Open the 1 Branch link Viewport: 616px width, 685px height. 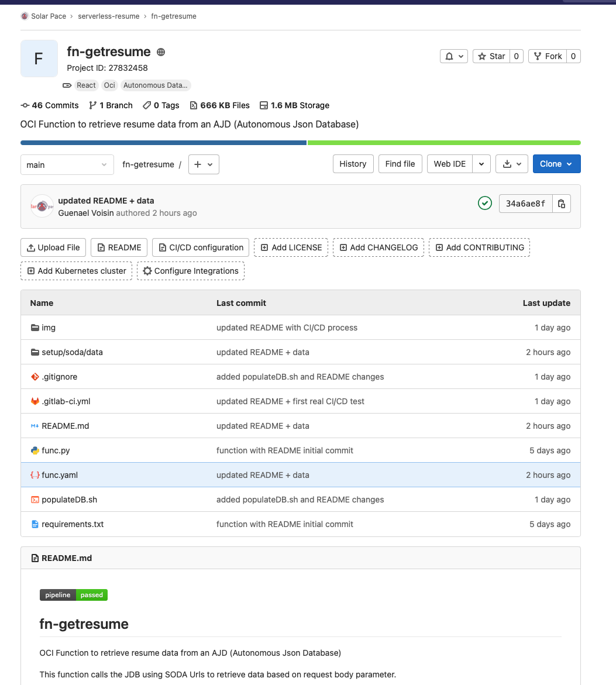coord(111,105)
